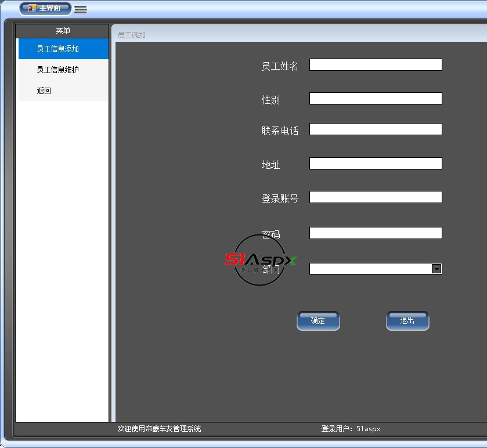
Task: Click the 登录账号 label
Action: [x=280, y=198]
